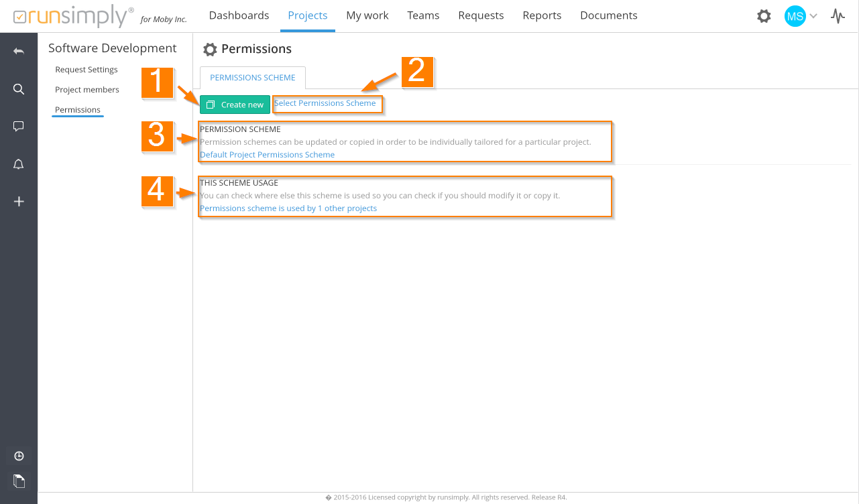Open Default Project Permissions Scheme link

[x=267, y=155]
